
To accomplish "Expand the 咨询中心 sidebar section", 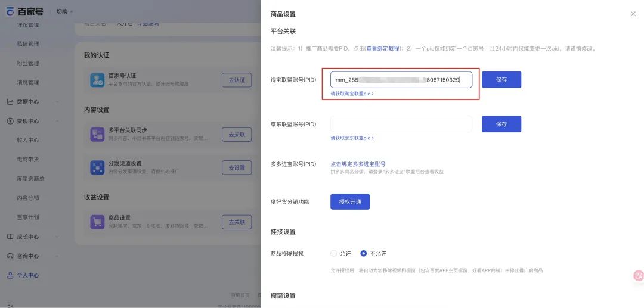I will [57, 256].
